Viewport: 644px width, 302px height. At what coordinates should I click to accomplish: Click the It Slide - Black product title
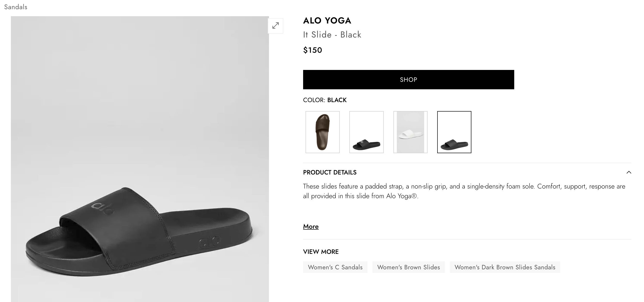pos(332,34)
